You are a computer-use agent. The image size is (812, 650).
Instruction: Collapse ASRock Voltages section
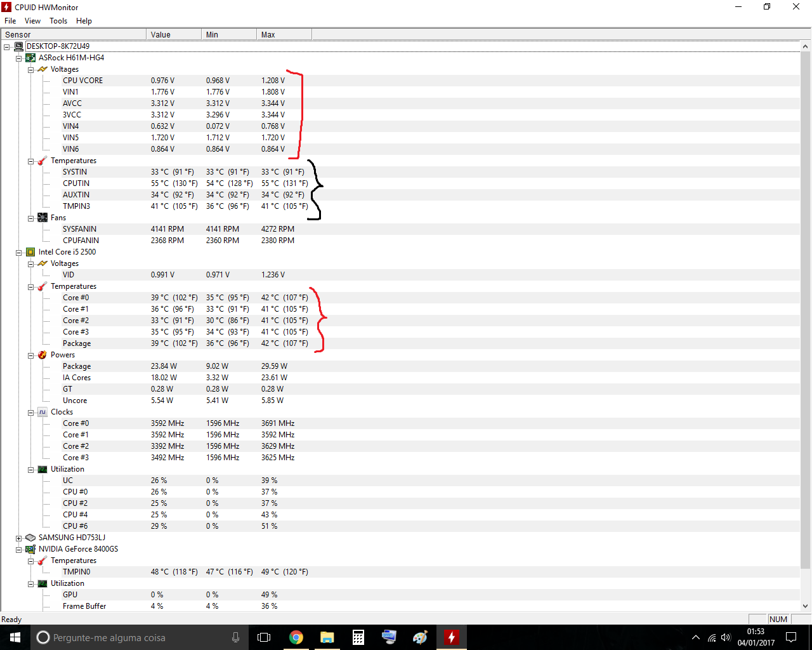point(30,70)
